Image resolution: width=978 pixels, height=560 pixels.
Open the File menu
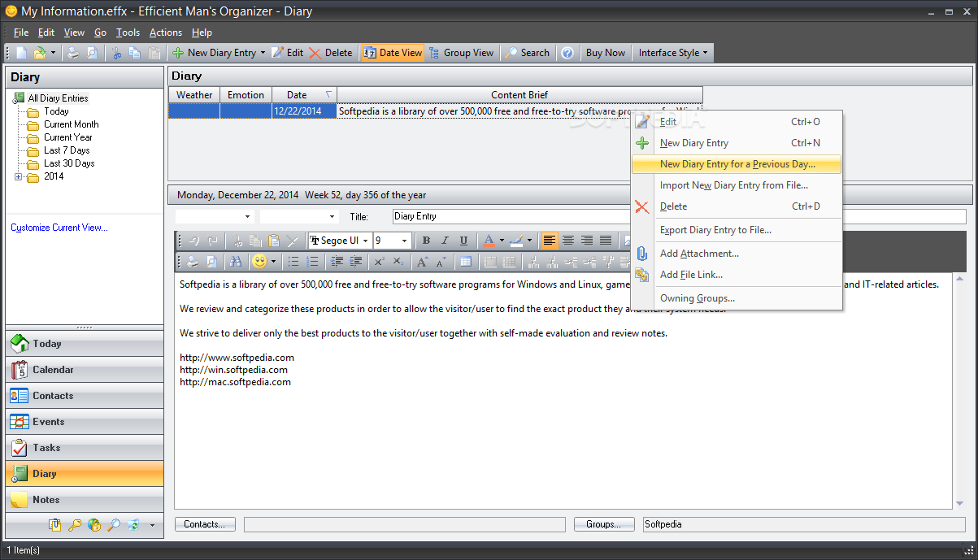tap(21, 33)
